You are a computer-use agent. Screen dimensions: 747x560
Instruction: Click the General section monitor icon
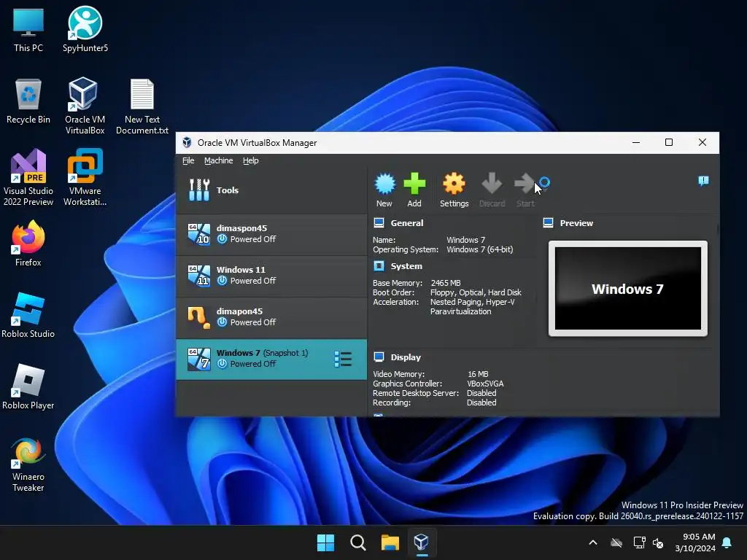pyautogui.click(x=379, y=223)
